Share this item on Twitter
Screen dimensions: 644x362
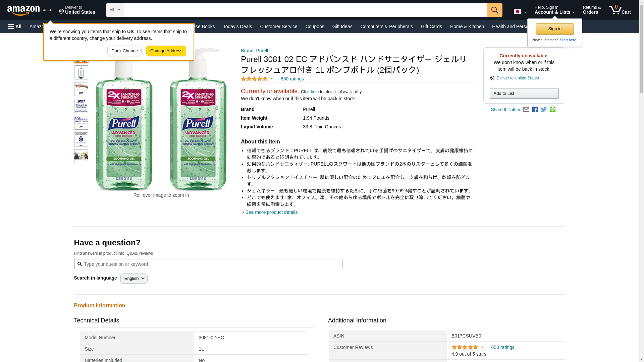tap(544, 110)
